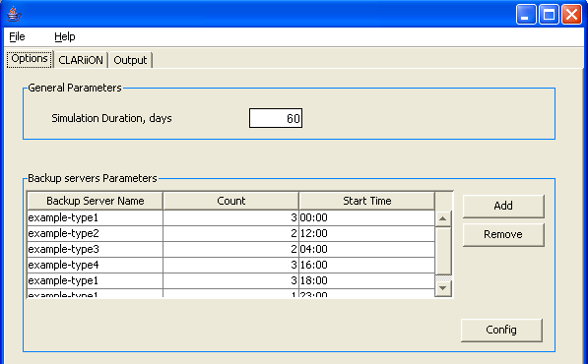Click the table scrollbar down arrow
Viewport: 588px width, 364px height.
pyautogui.click(x=443, y=288)
